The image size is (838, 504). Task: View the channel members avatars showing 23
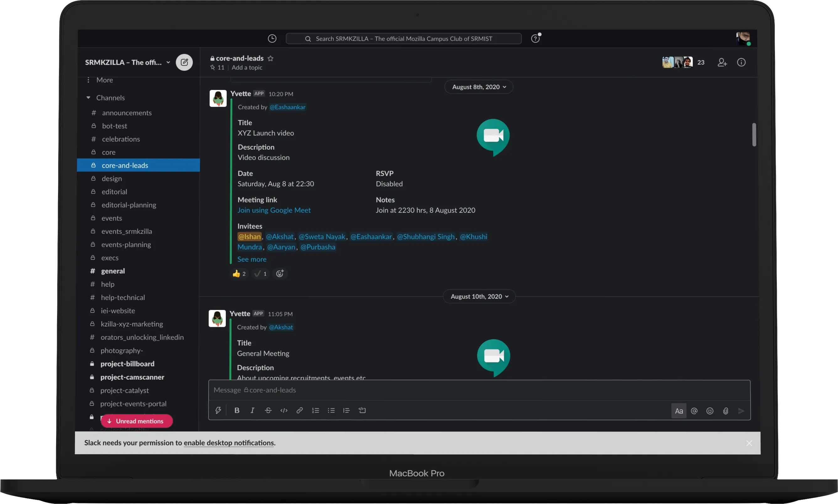tap(683, 62)
